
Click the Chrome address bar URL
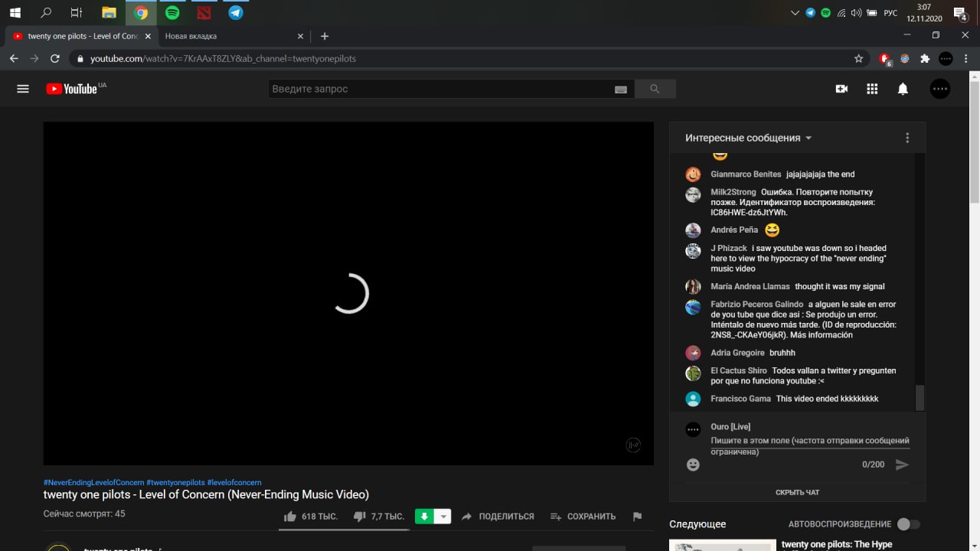223,58
